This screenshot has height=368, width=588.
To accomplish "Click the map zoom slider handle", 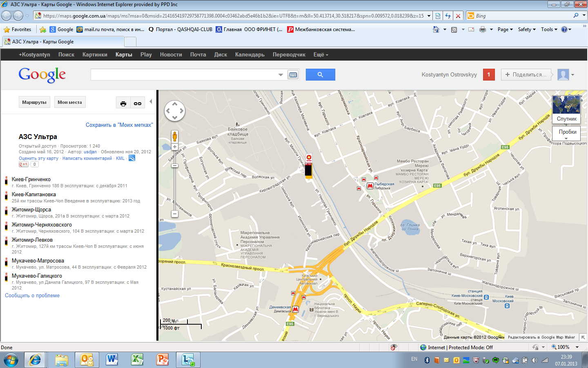I will point(175,166).
